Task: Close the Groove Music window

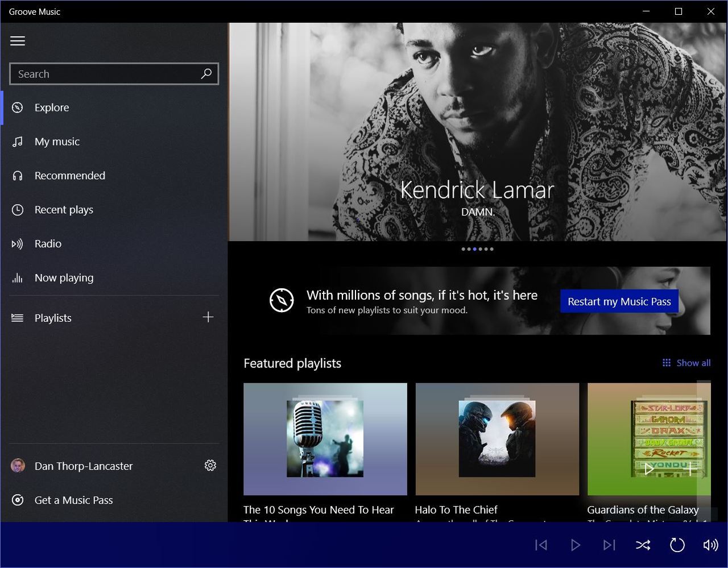Action: tap(711, 11)
